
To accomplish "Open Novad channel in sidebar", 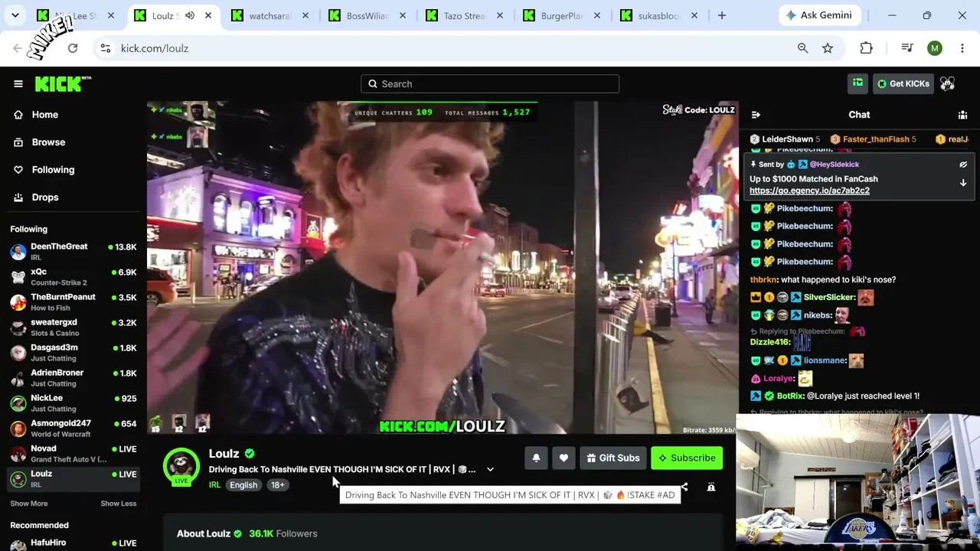I will tap(73, 453).
